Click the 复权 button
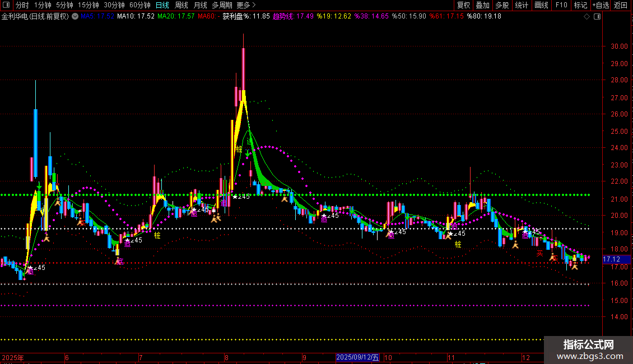 pyautogui.click(x=463, y=5)
